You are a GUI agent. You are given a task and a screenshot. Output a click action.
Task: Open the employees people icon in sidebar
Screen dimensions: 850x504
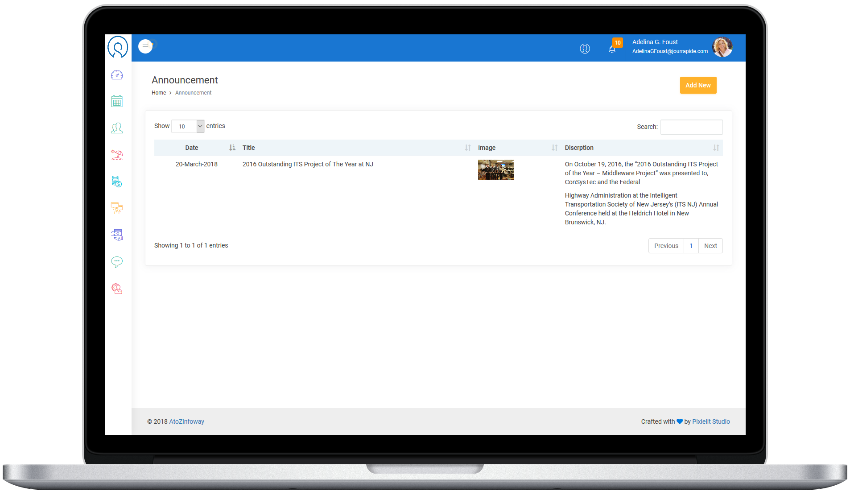[x=117, y=128]
